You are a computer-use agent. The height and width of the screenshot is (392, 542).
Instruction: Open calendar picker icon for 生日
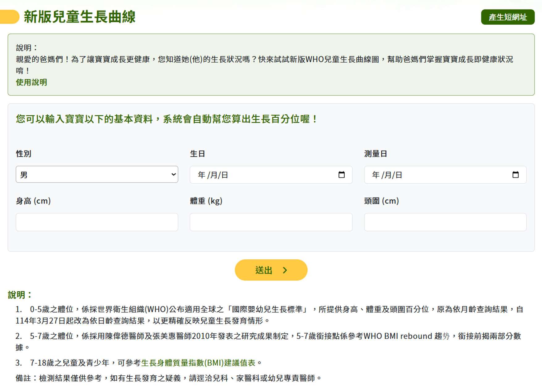click(x=341, y=175)
